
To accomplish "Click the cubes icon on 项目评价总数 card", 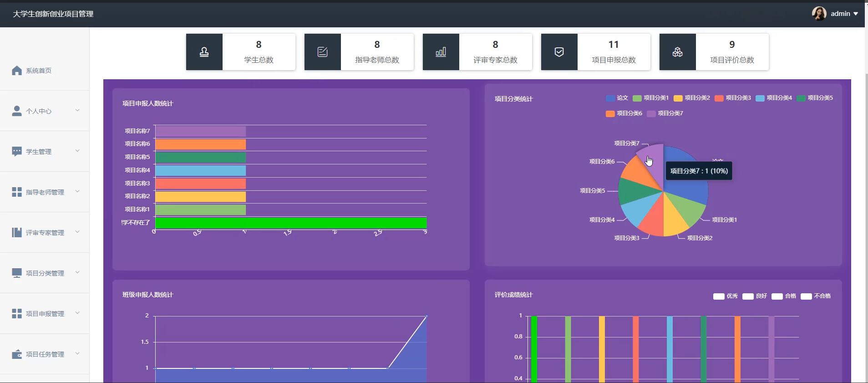I will point(678,52).
